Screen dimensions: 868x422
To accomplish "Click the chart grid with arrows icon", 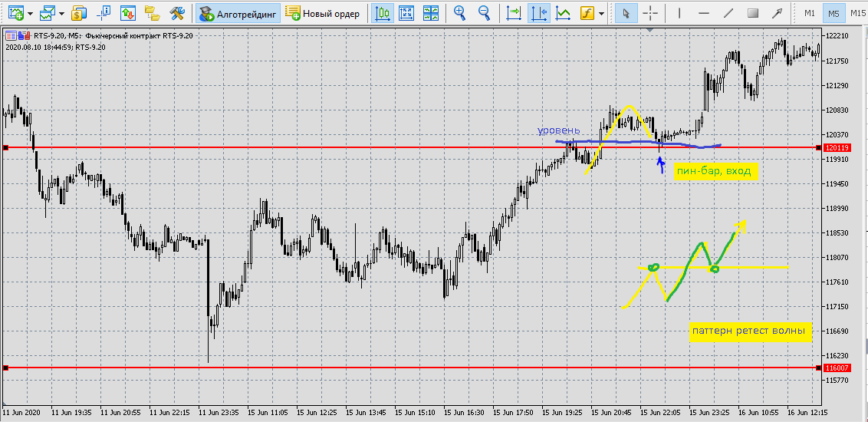I will point(406,13).
